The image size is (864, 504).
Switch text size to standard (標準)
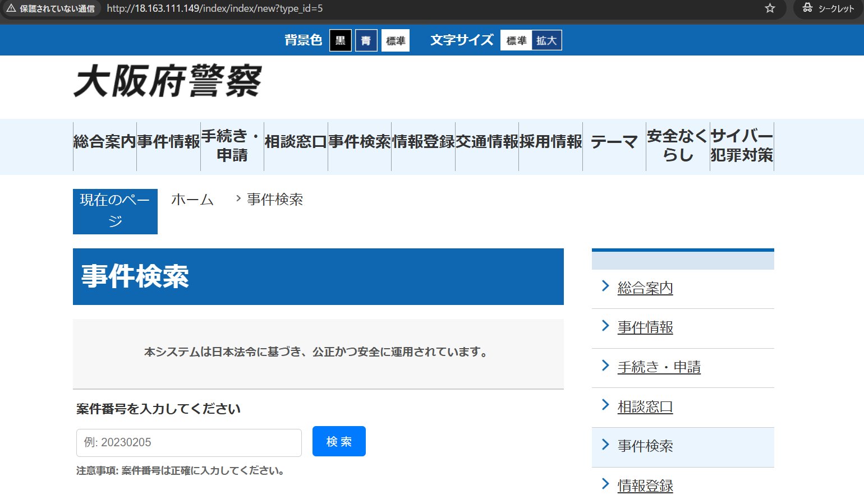tap(516, 40)
